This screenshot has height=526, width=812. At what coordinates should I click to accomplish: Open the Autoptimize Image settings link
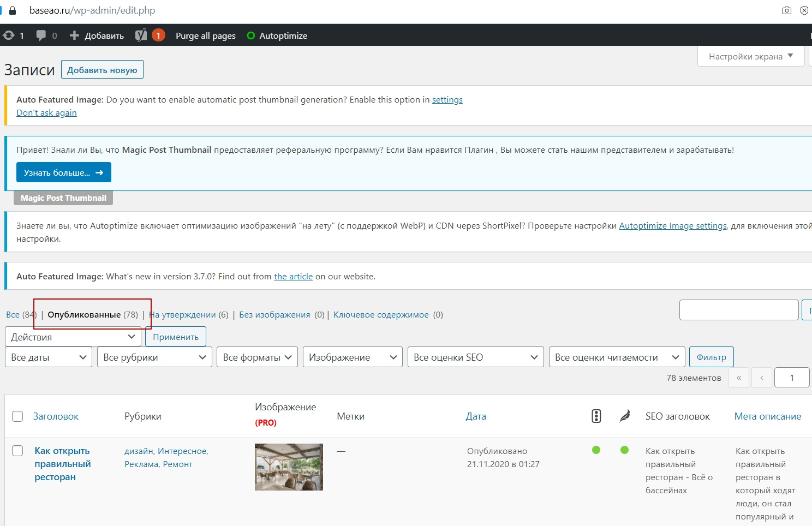coord(673,225)
